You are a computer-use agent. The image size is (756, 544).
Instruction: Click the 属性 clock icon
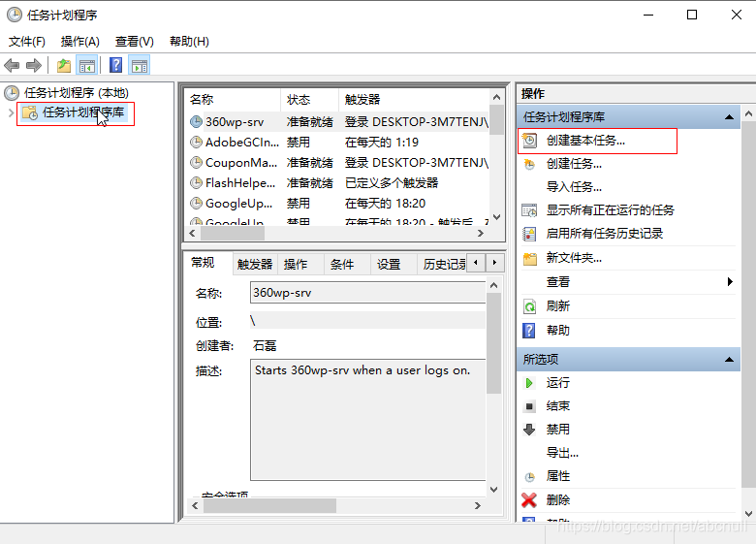pyautogui.click(x=529, y=477)
